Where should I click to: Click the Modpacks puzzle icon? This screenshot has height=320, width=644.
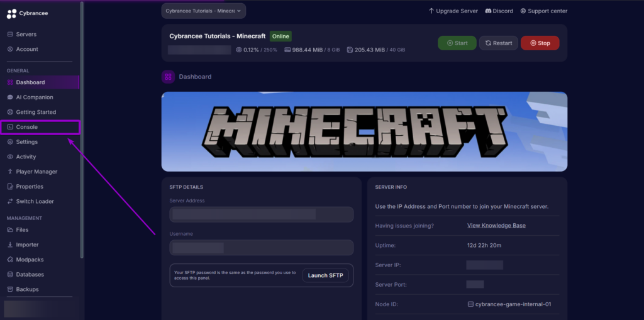tap(10, 260)
